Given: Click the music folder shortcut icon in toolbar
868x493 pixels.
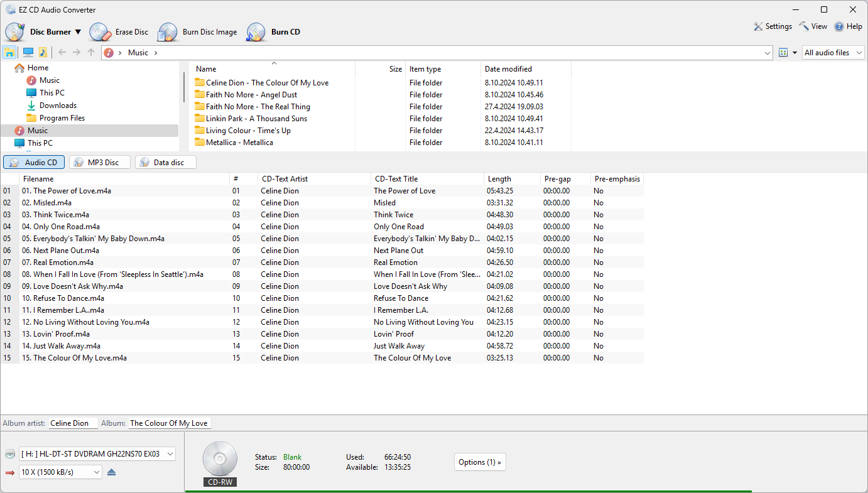Looking at the screenshot, I should [x=43, y=53].
